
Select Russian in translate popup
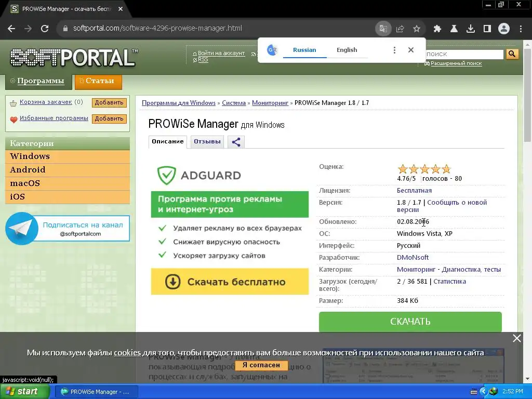(x=304, y=50)
